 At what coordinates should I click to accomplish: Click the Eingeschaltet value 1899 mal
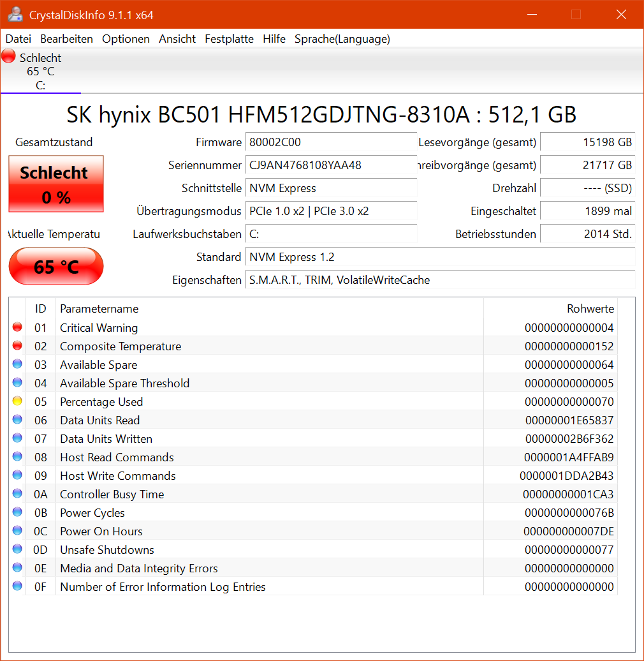(587, 211)
